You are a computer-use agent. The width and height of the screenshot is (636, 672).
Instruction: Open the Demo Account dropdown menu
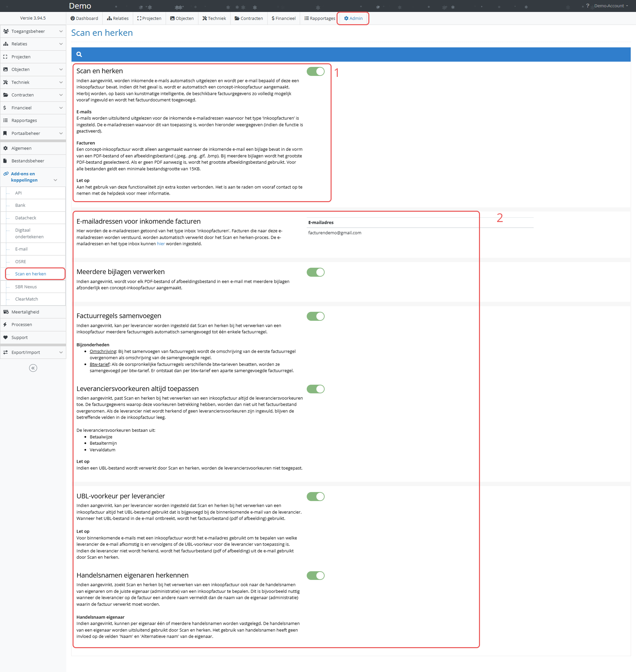coord(610,6)
